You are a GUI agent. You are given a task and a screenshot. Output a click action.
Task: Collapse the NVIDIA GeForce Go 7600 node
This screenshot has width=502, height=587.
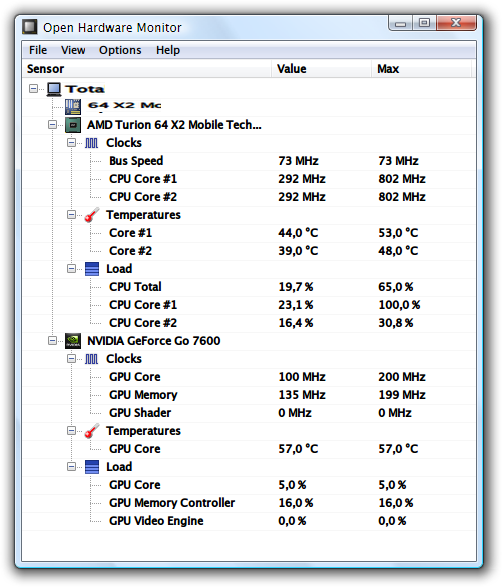tap(52, 341)
